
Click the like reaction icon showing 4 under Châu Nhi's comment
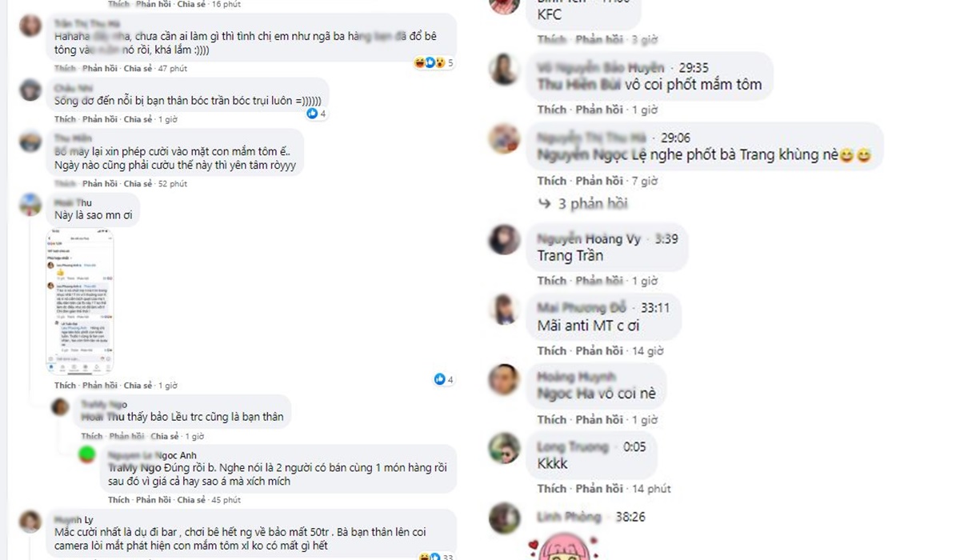coord(311,114)
